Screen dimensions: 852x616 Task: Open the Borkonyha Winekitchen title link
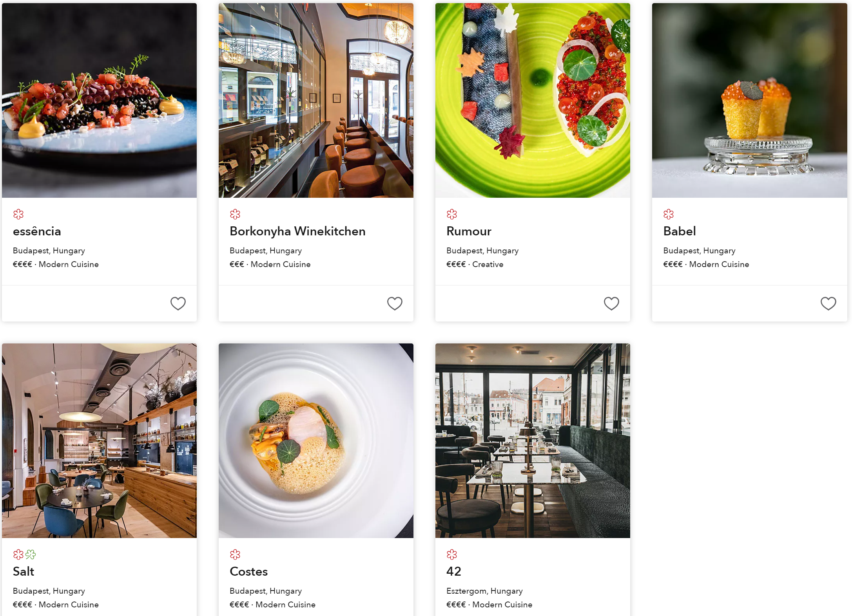pos(297,231)
